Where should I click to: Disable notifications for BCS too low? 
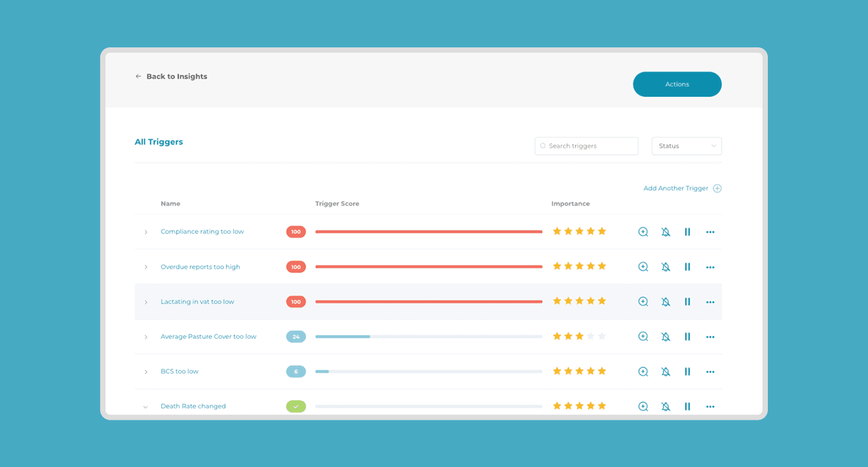pos(665,371)
